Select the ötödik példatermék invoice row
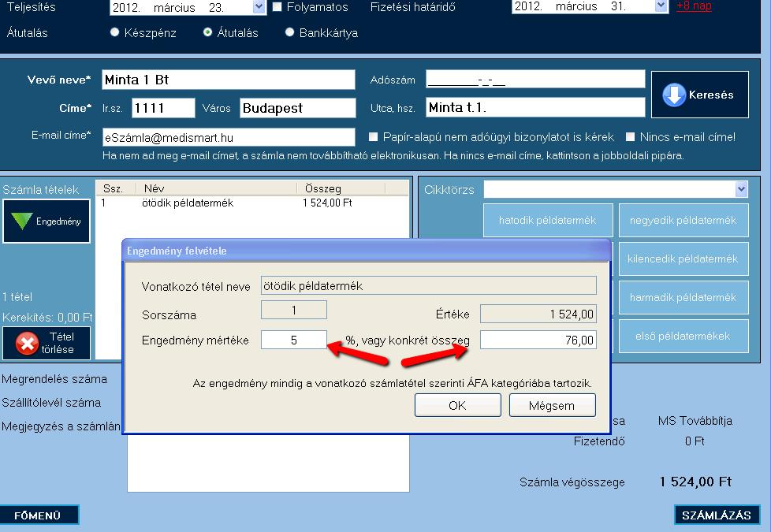 [x=251, y=203]
